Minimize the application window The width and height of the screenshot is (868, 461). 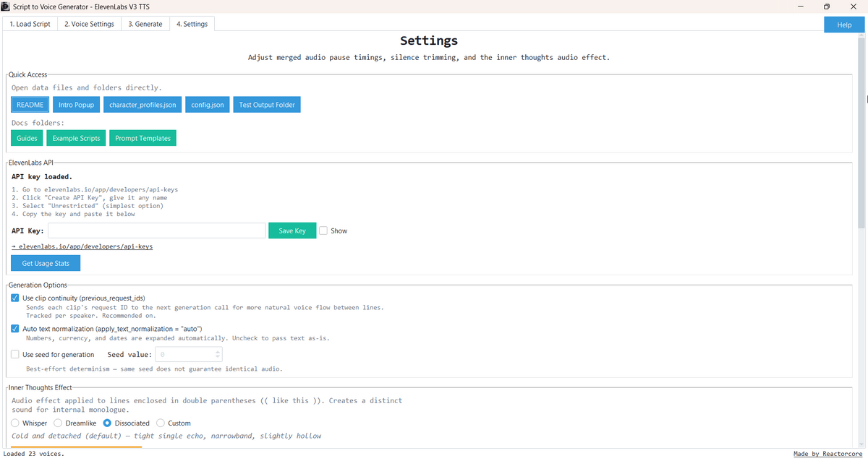pos(800,6)
